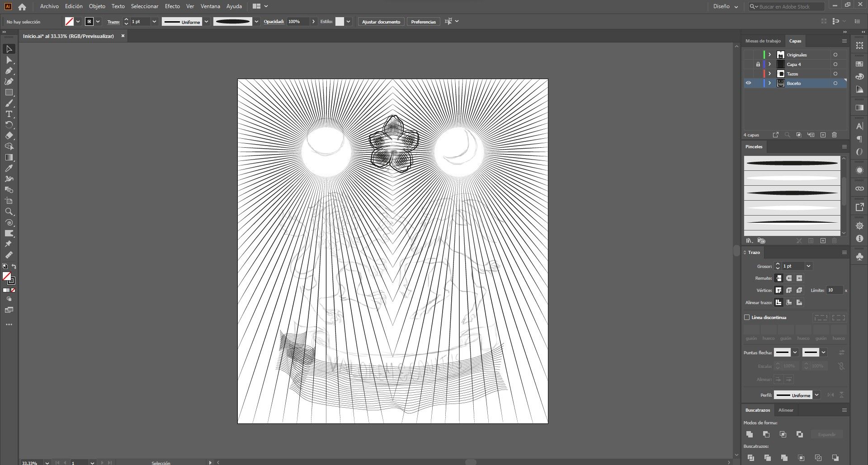Click the Preferencias button
Viewport: 868px width, 465px height.
tap(423, 22)
